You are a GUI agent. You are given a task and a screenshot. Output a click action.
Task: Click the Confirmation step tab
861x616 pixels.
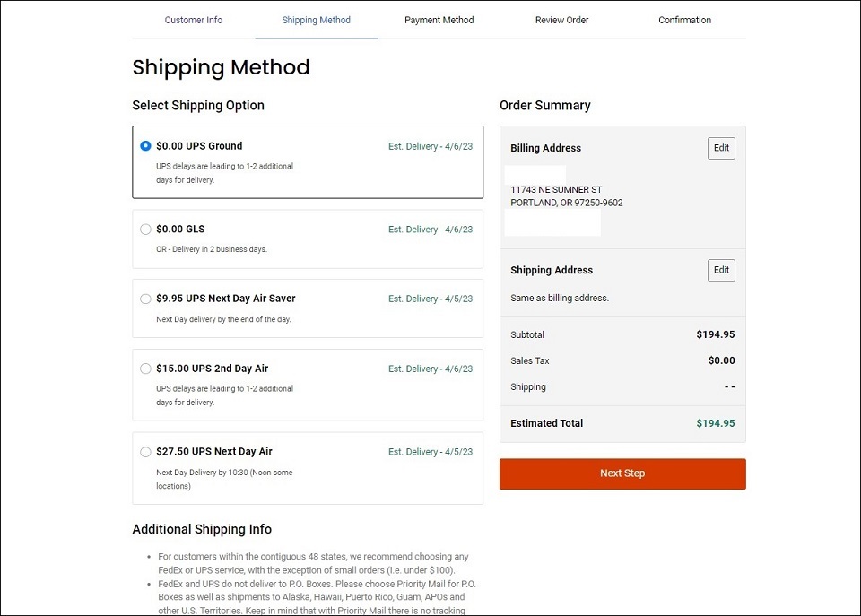click(x=684, y=20)
